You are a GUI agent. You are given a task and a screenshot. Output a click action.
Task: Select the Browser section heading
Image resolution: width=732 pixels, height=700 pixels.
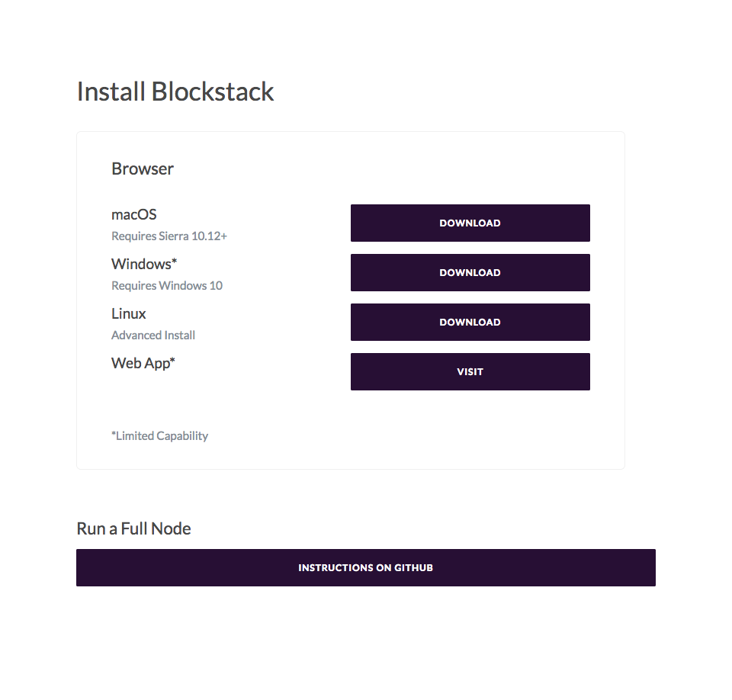(143, 169)
